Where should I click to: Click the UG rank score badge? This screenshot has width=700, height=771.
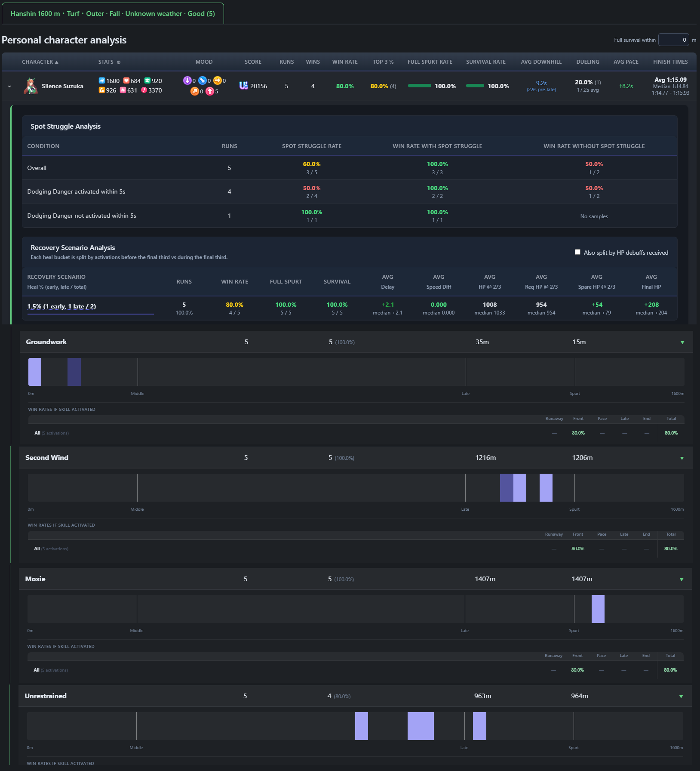243,86
